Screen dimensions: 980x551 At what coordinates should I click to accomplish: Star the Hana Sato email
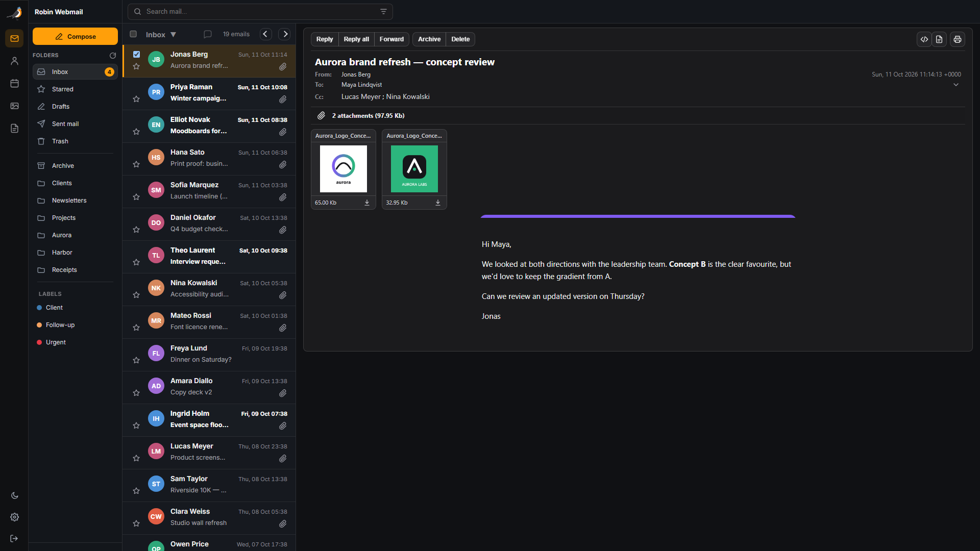tap(136, 164)
